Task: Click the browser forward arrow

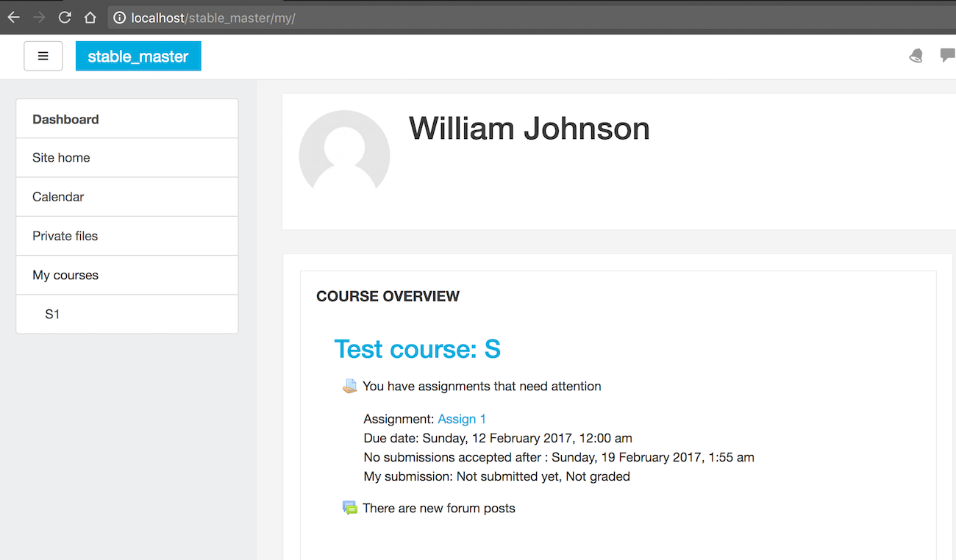Action: pyautogui.click(x=39, y=18)
